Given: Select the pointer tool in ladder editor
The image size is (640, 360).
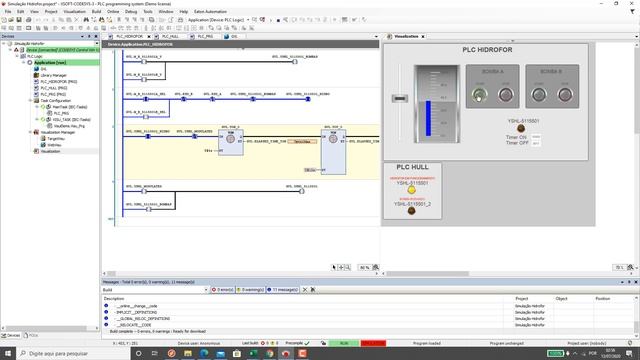Looking at the screenshot, I should (x=334, y=267).
